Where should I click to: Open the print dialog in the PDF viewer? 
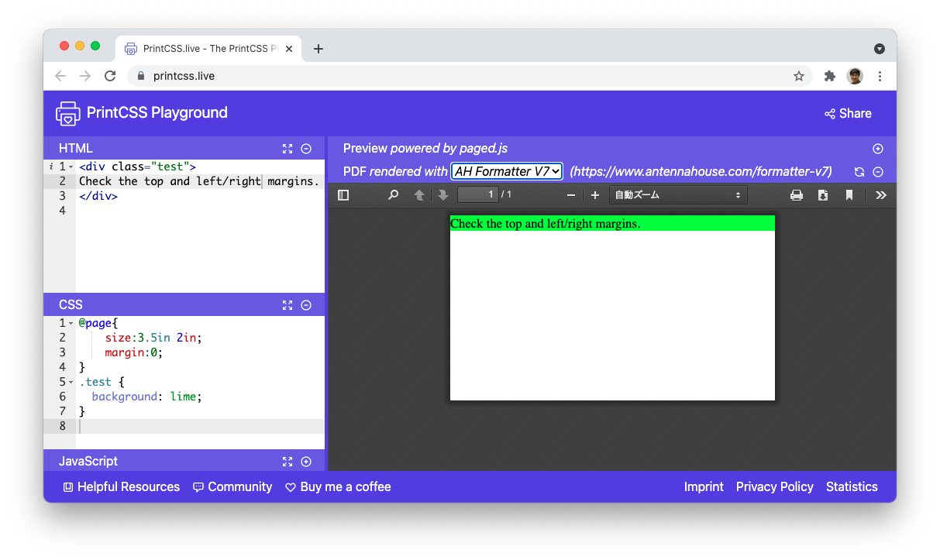tap(797, 194)
